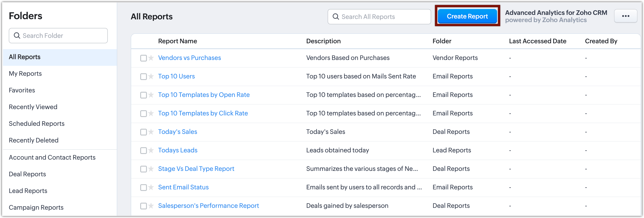Star the Sent Email Status report
This screenshot has height=218, width=644.
pyautogui.click(x=151, y=187)
